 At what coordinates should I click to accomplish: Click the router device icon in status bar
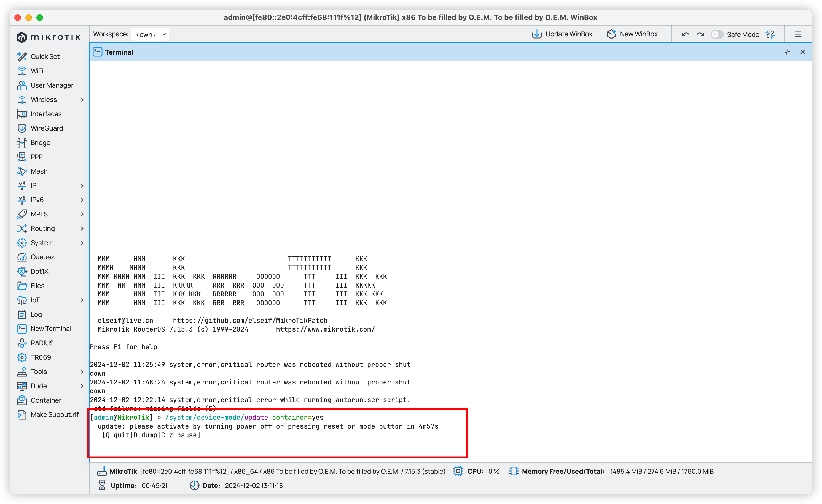102,471
